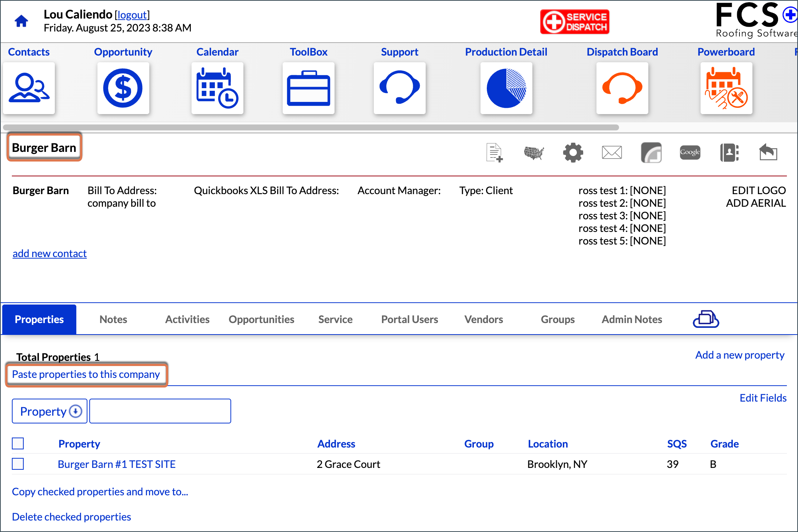
Task: Click the property search input field
Action: 160,411
